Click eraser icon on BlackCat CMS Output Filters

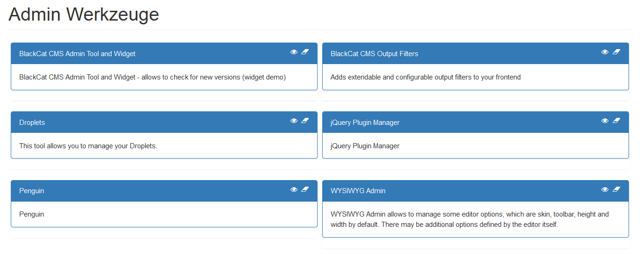click(616, 52)
